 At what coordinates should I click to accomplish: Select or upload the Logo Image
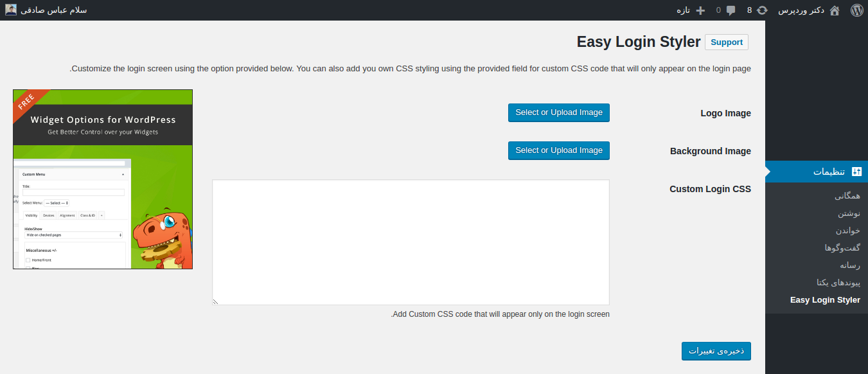click(x=559, y=112)
